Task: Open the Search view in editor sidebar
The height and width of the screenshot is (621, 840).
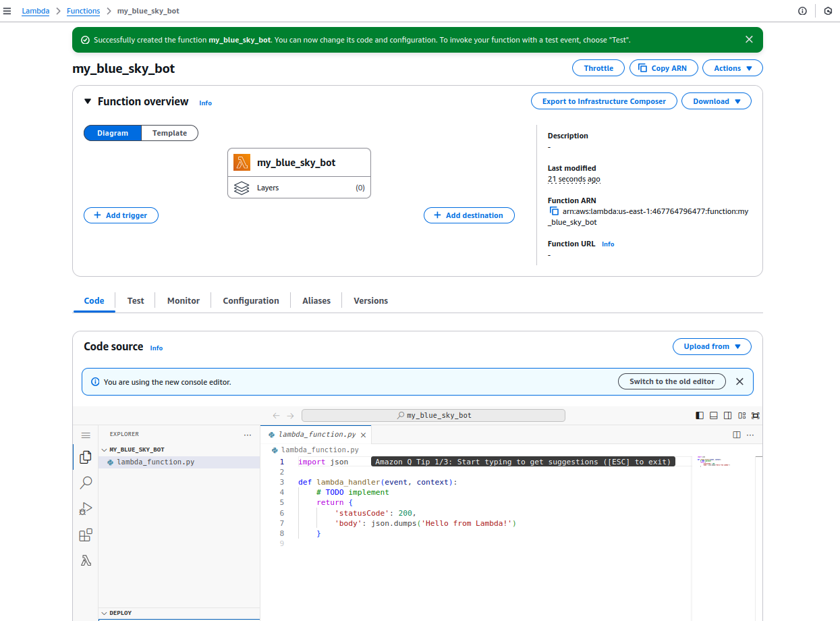Action: click(86, 483)
